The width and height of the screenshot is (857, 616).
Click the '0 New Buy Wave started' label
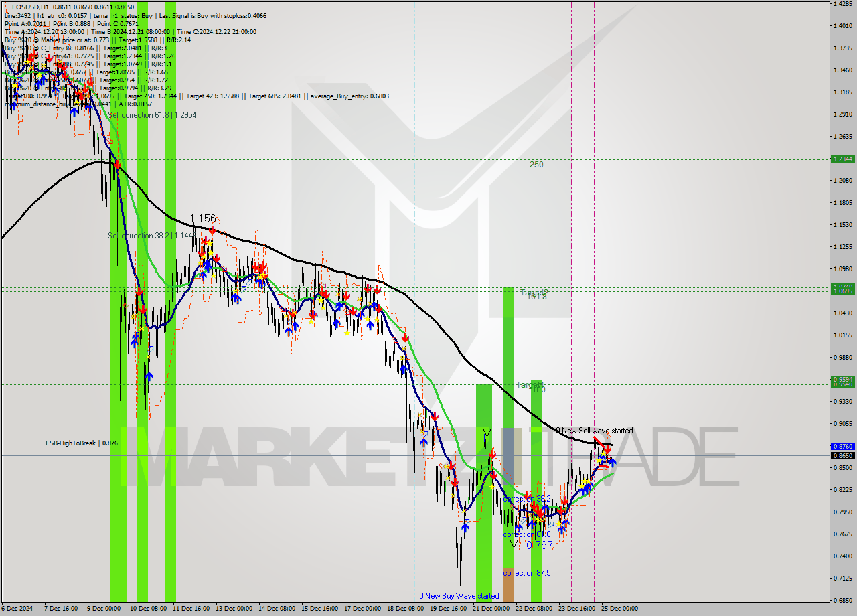459,596
